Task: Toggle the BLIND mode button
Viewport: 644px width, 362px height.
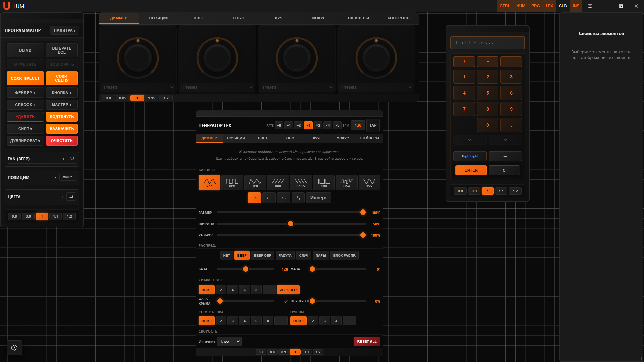Action: point(25,50)
